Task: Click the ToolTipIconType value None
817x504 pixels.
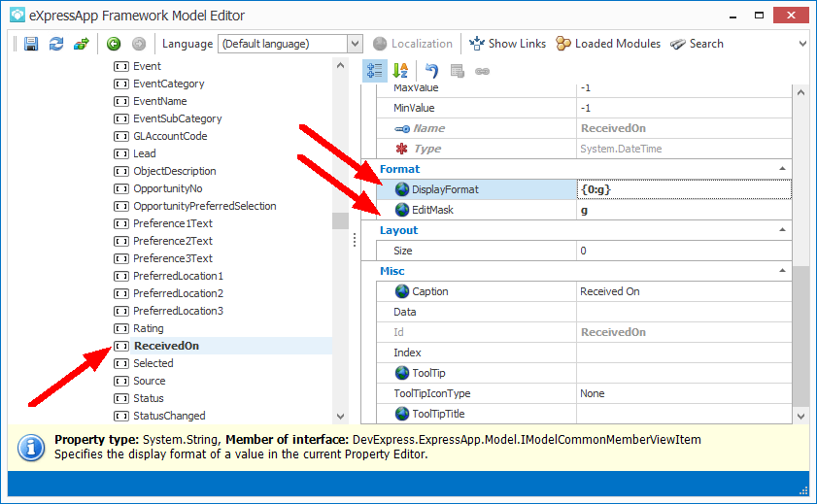Action: (x=684, y=393)
